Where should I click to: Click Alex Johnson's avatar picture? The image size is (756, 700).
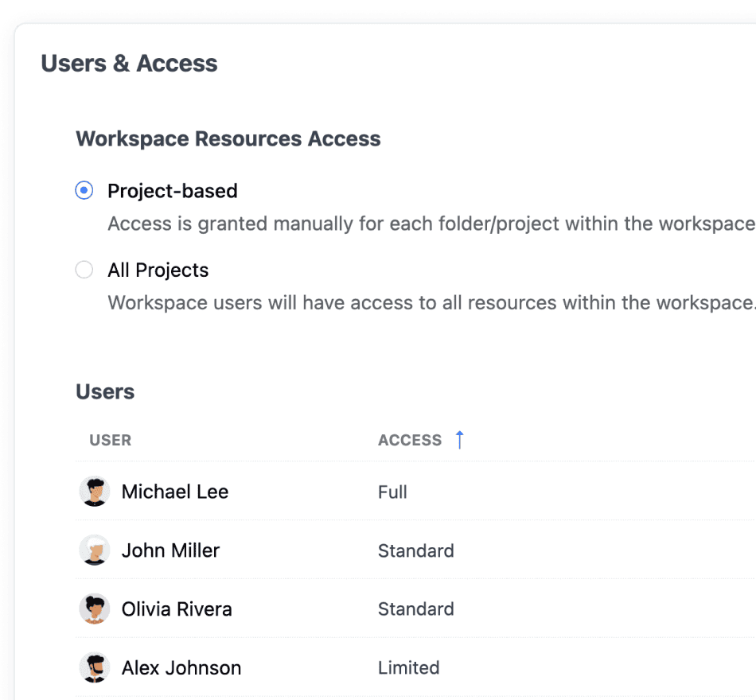95,667
